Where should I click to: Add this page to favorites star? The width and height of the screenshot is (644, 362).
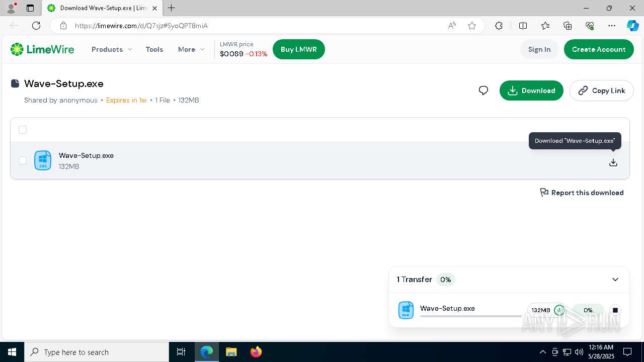coord(472,26)
